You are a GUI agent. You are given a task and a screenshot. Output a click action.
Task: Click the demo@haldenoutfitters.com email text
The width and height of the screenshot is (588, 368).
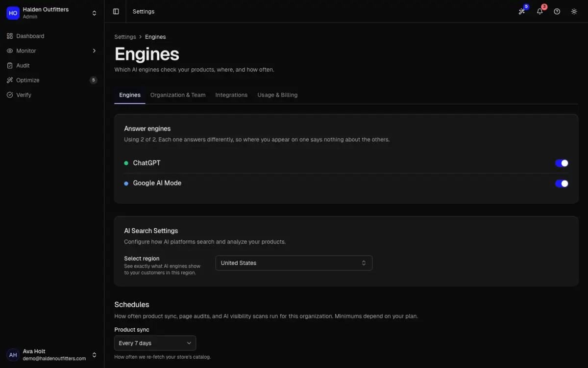(x=54, y=359)
